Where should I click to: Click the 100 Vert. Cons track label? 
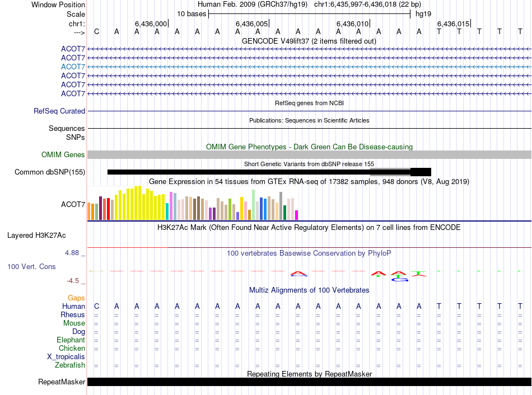pyautogui.click(x=31, y=267)
